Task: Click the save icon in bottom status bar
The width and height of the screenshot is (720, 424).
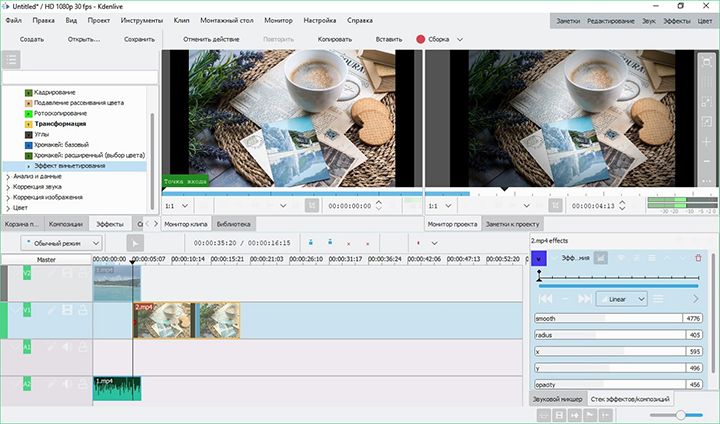Action: (559, 415)
